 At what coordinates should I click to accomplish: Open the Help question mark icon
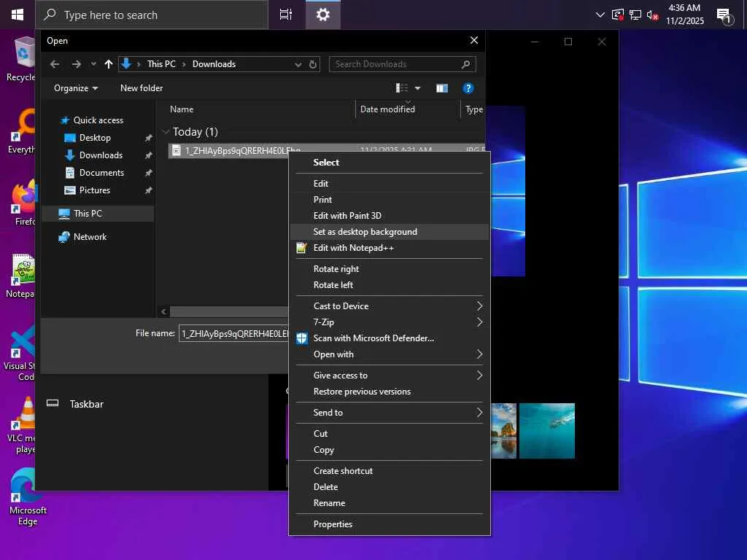468,88
